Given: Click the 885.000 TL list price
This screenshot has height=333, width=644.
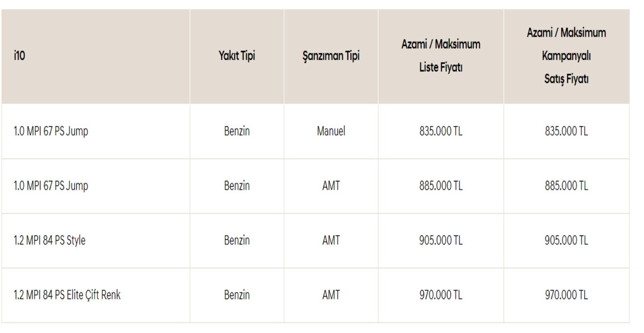Looking at the screenshot, I should point(440,186).
